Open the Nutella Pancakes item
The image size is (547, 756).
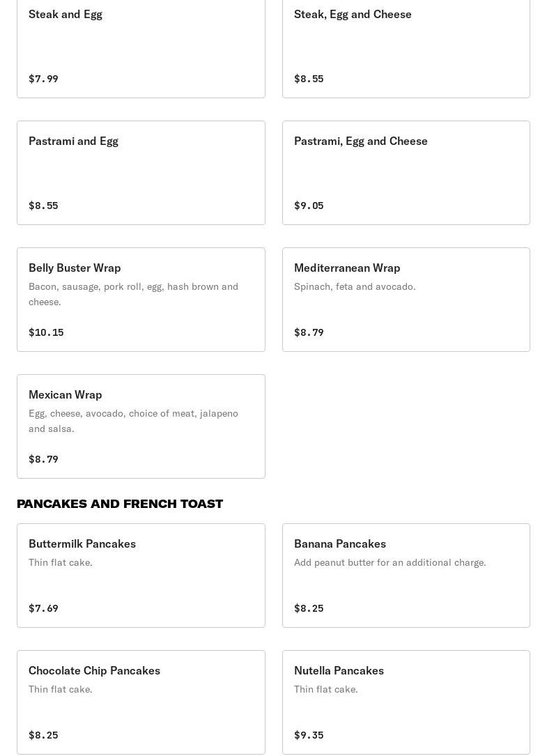[406, 702]
